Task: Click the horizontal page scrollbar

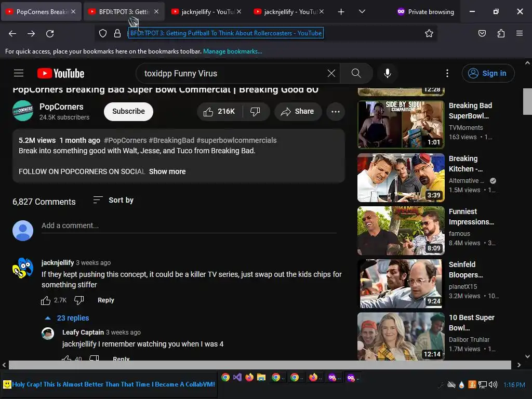Action: [x=260, y=365]
